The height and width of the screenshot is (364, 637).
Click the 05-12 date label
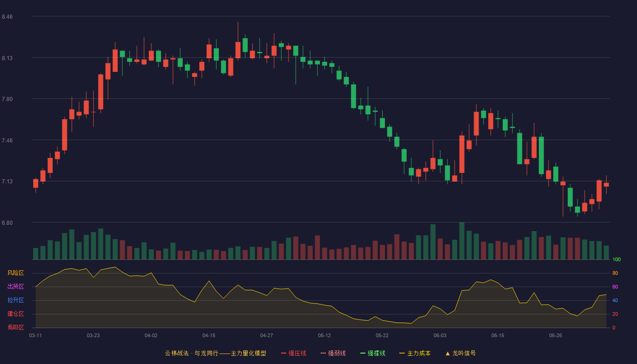(324, 335)
